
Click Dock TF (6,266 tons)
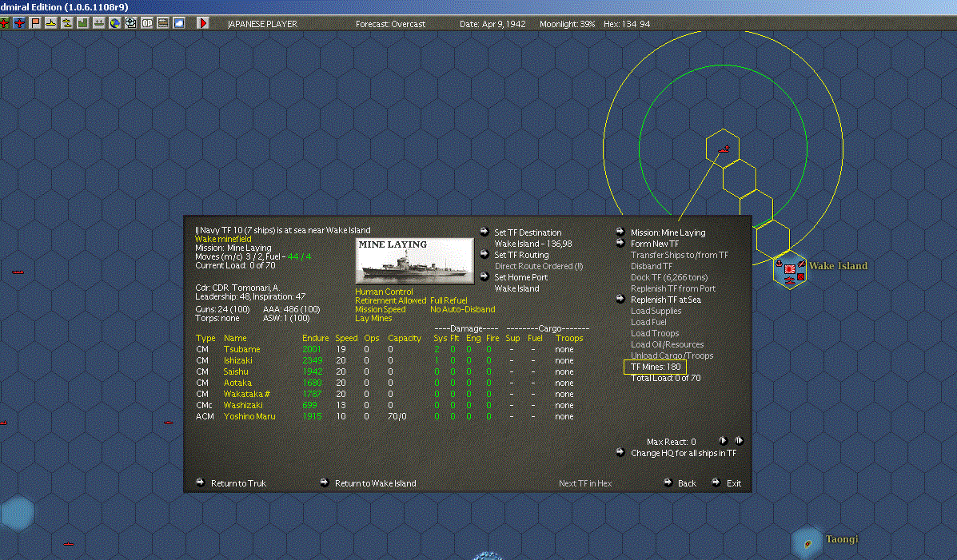point(669,277)
